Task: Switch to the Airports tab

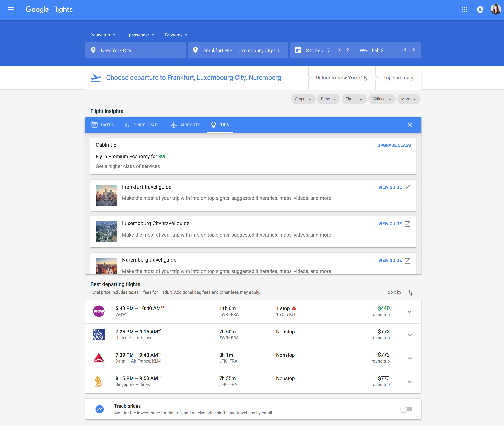Action: pyautogui.click(x=186, y=125)
